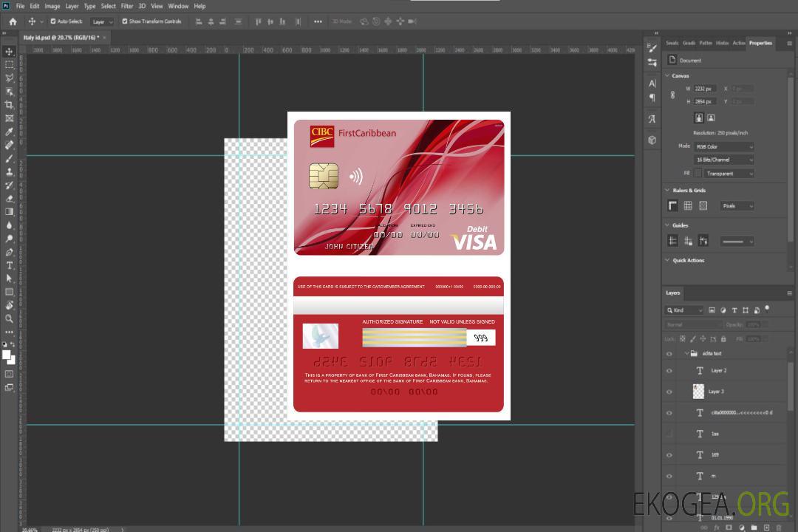
Task: Click the more options ellipsis in options bar
Action: click(x=318, y=21)
